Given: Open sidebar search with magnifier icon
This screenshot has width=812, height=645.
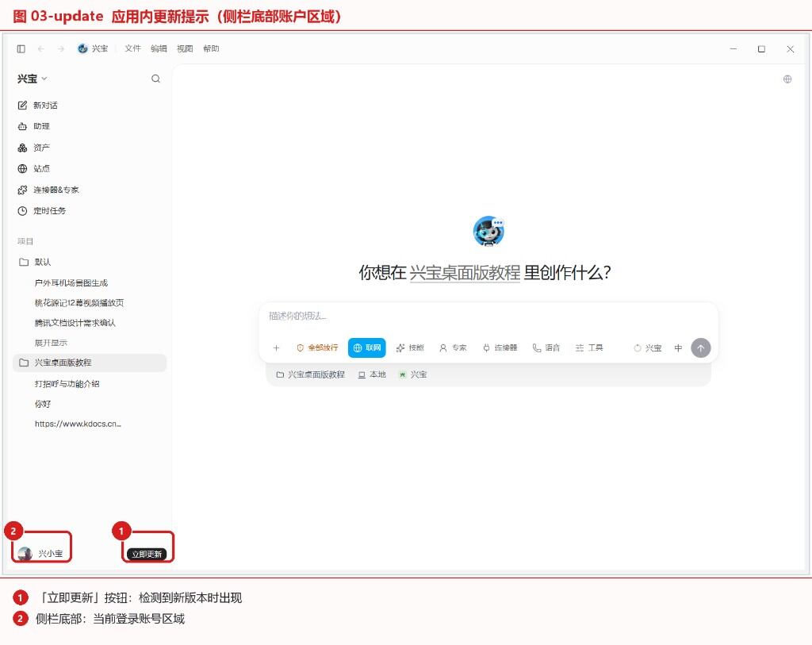Looking at the screenshot, I should (155, 79).
